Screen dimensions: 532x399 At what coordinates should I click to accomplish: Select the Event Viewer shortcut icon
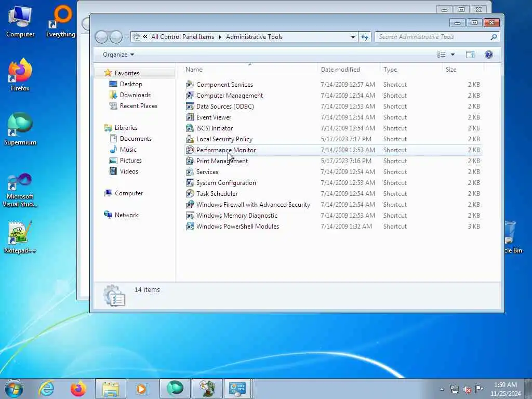point(190,117)
